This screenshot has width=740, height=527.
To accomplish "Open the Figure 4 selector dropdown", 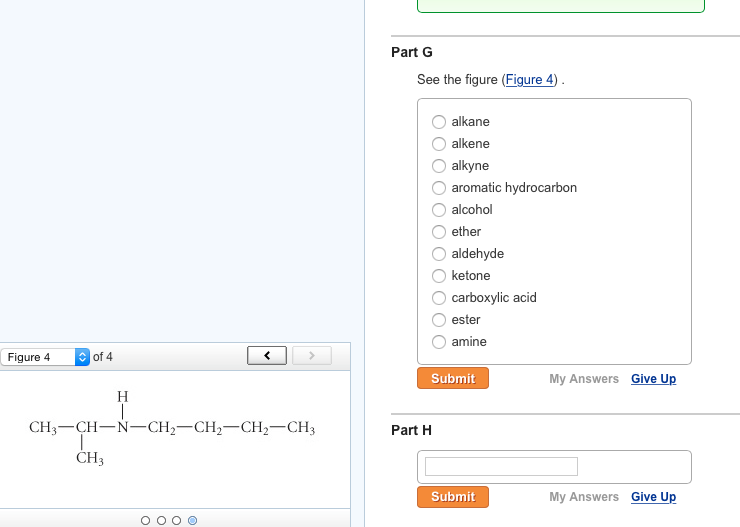I will pos(45,357).
